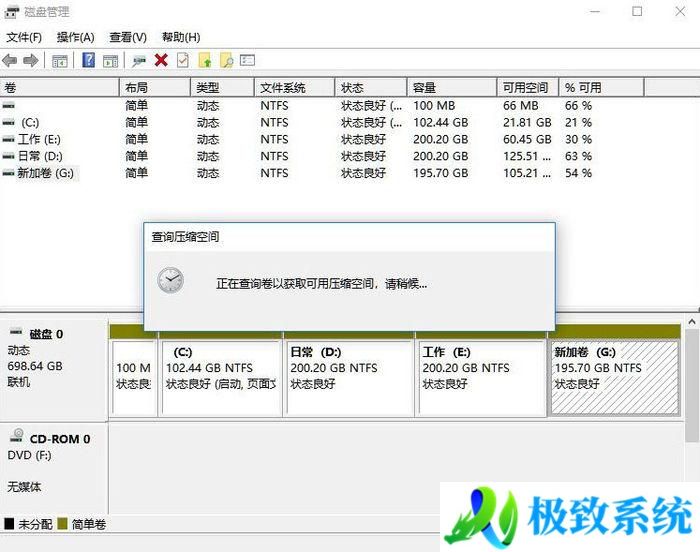
Task: Click the 54 % available cell
Action: click(x=579, y=173)
